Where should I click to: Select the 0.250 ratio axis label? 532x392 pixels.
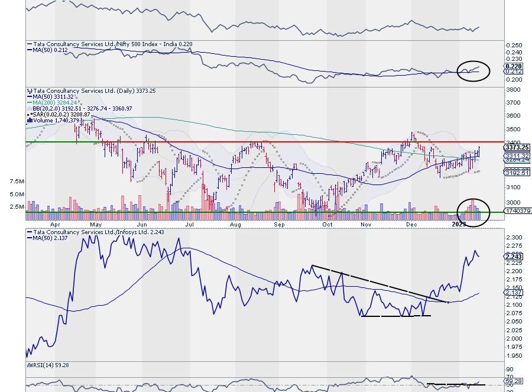pos(514,46)
